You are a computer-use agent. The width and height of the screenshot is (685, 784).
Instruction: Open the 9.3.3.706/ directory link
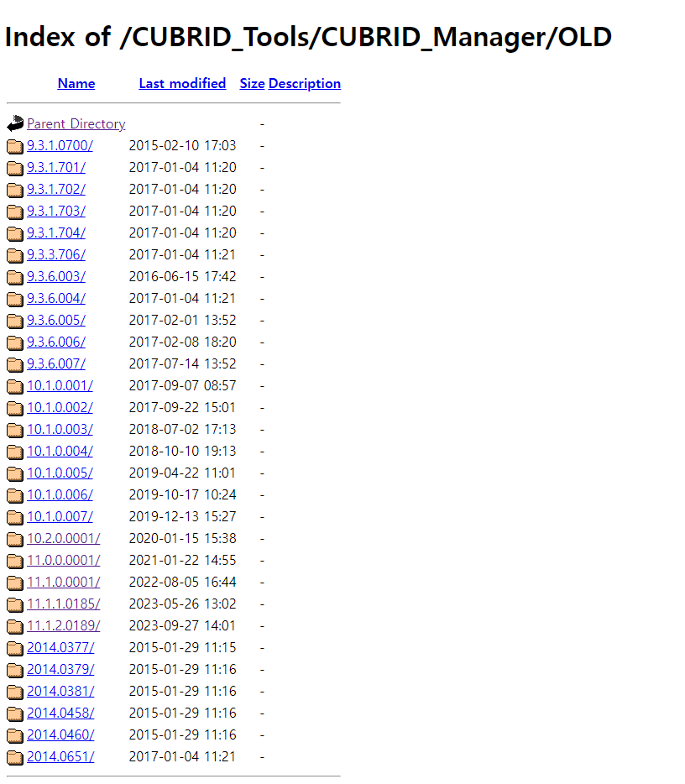pos(56,254)
